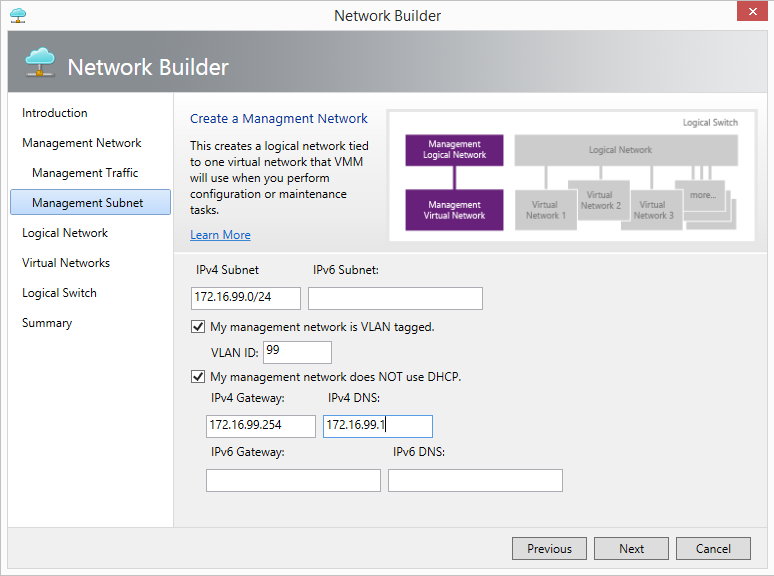Click the Learn More link
The width and height of the screenshot is (774, 576).
pyautogui.click(x=220, y=235)
